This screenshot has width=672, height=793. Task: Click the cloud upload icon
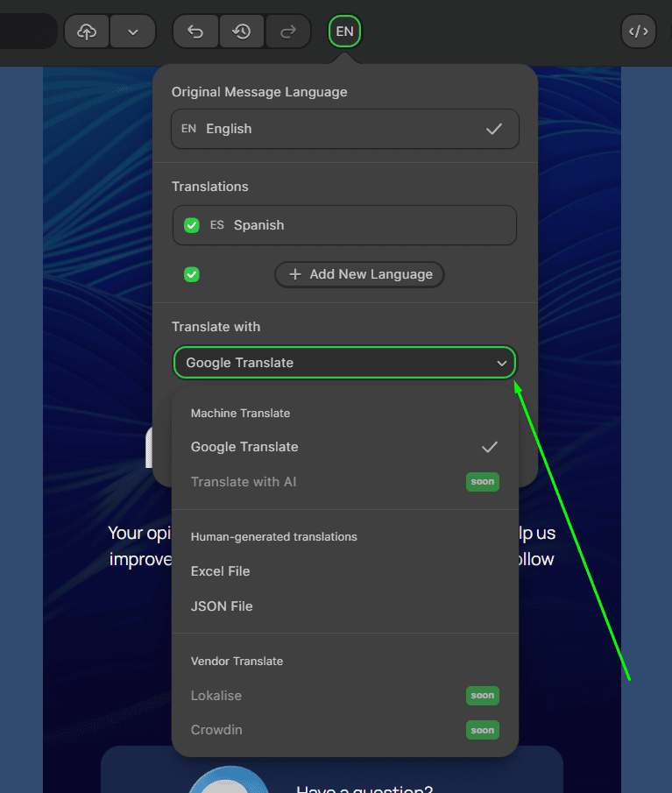point(87,32)
